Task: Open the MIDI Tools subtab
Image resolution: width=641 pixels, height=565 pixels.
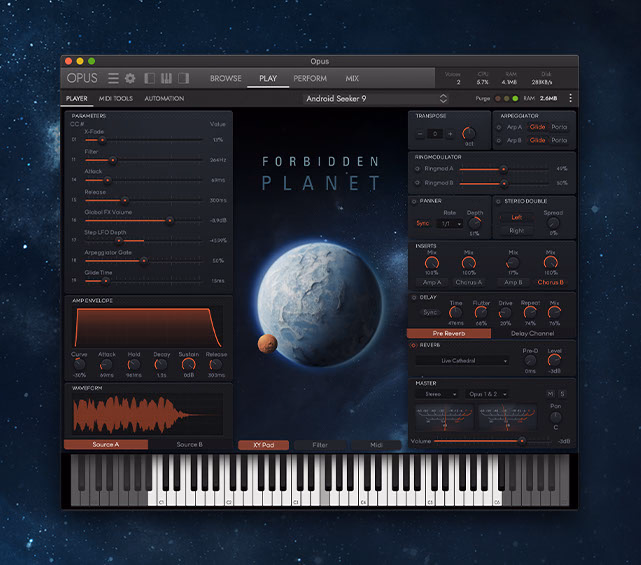Action: (116, 99)
